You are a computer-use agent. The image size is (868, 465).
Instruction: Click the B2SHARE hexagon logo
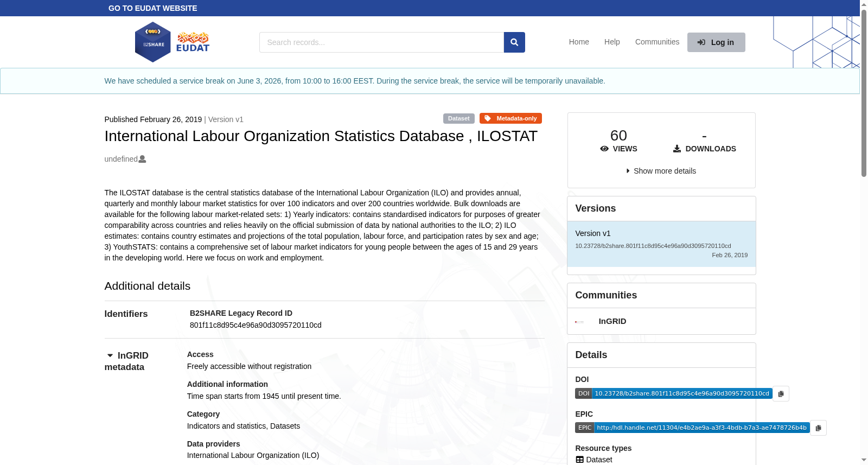pyautogui.click(x=152, y=42)
